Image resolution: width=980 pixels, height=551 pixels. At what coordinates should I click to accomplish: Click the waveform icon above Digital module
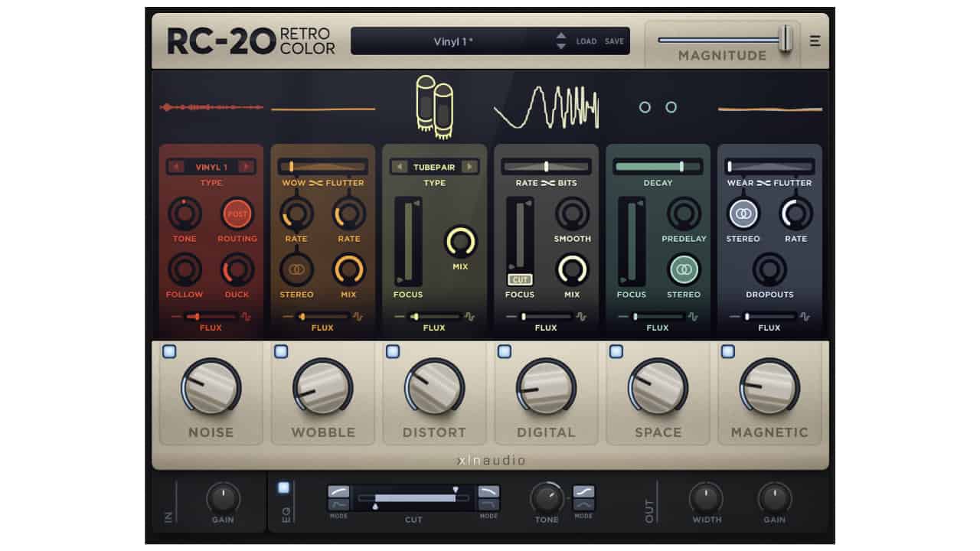(546, 107)
